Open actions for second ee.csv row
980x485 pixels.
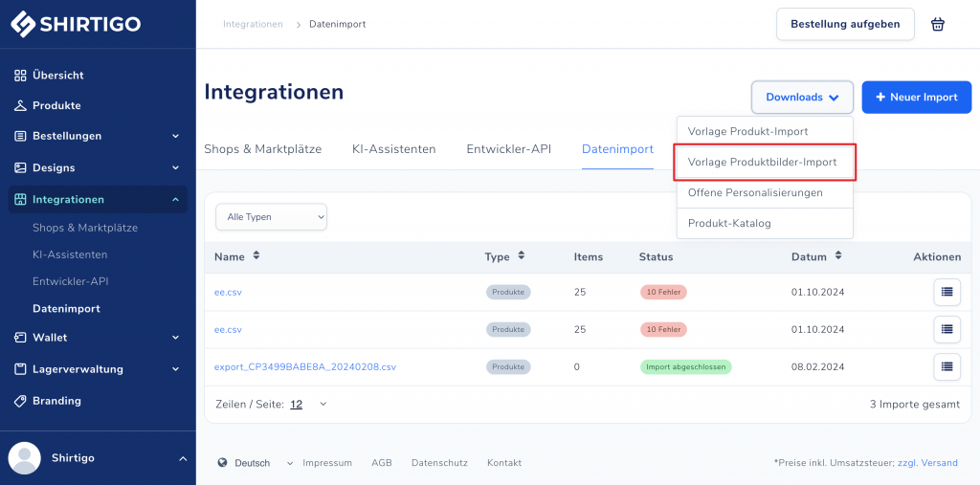point(947,329)
